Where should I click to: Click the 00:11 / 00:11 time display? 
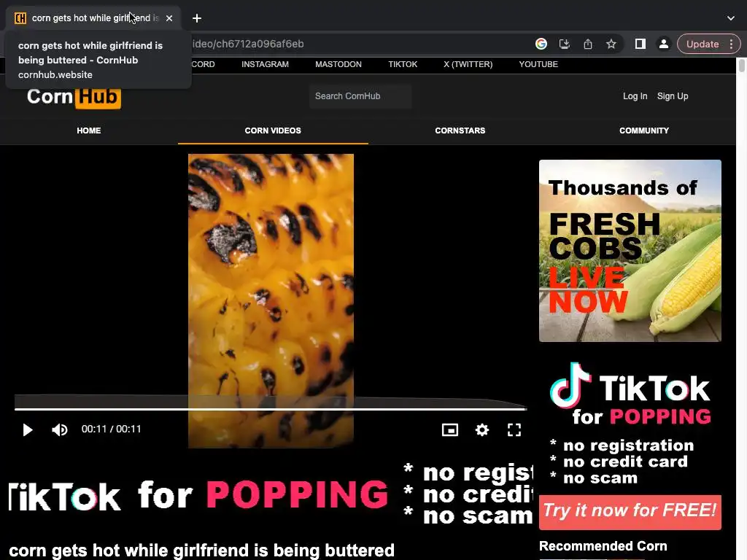point(111,429)
